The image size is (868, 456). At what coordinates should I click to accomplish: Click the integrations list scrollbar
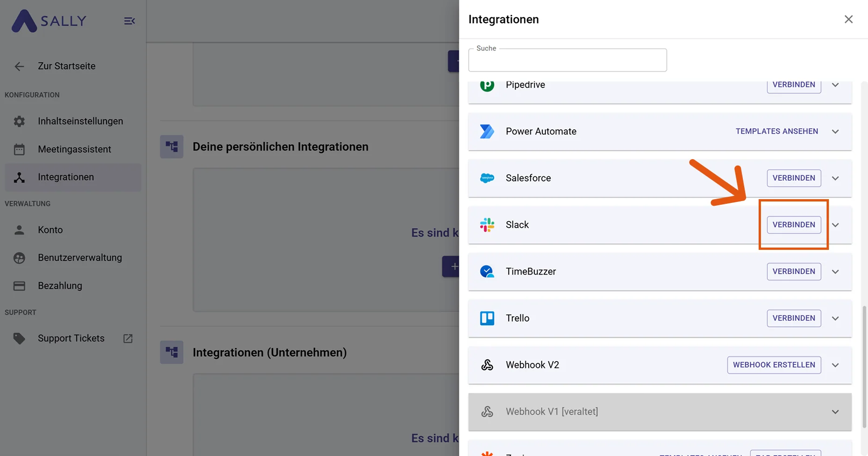point(864,366)
